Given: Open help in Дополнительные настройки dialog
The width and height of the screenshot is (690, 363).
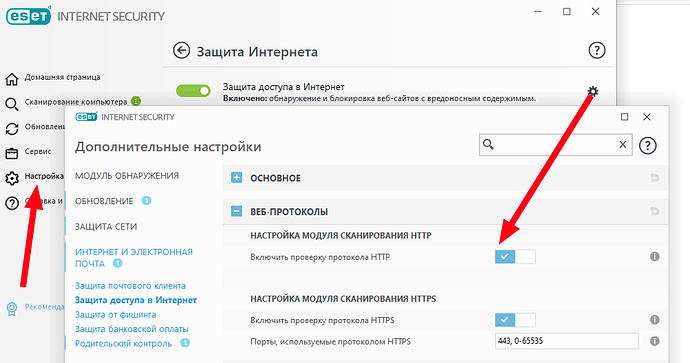Looking at the screenshot, I should coord(647,145).
